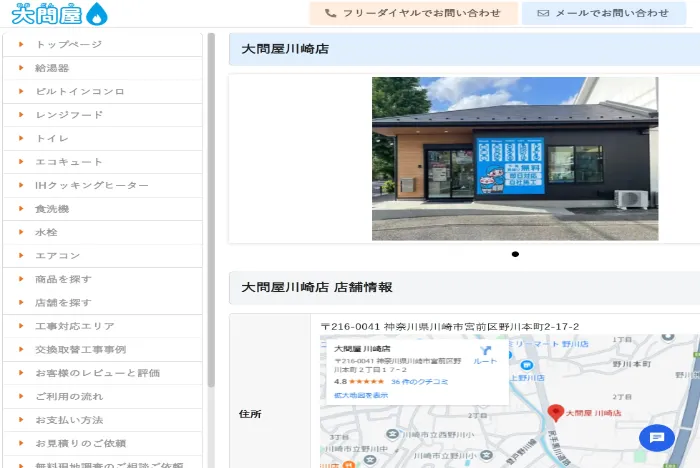Image resolution: width=700 pixels, height=468 pixels.
Task: Click the phone icon for フリーダイヤル inquiry
Action: 330,13
